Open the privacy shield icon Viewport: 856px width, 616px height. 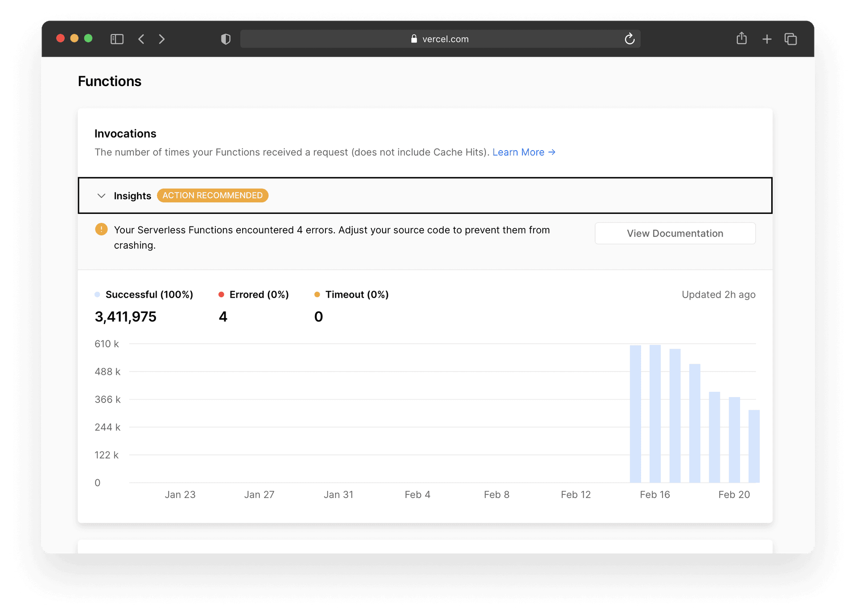click(226, 39)
